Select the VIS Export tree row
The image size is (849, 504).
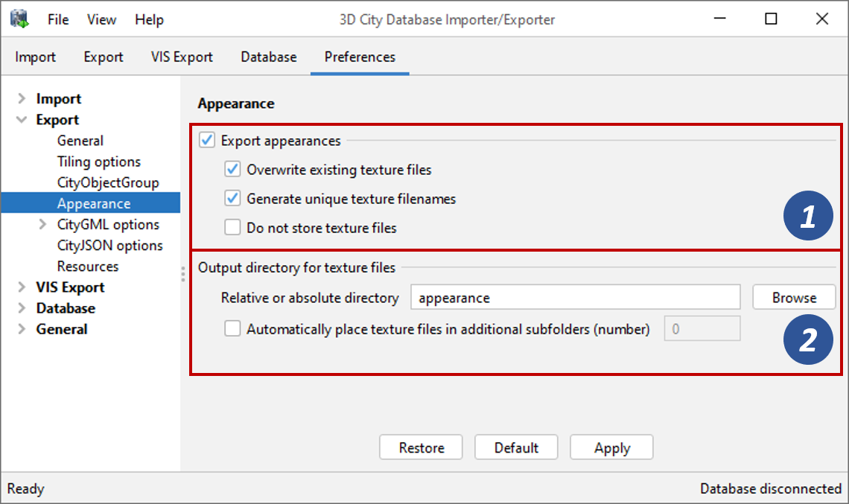click(x=71, y=287)
